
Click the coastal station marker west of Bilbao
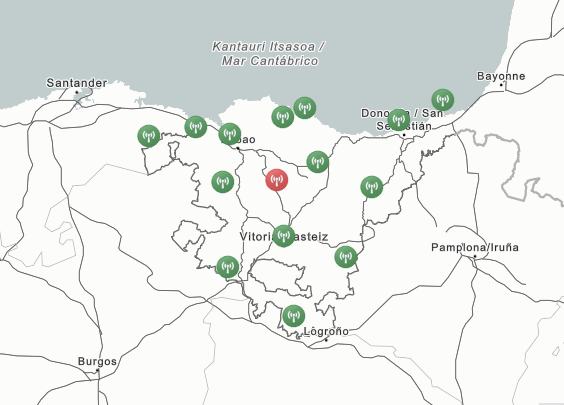click(x=196, y=127)
